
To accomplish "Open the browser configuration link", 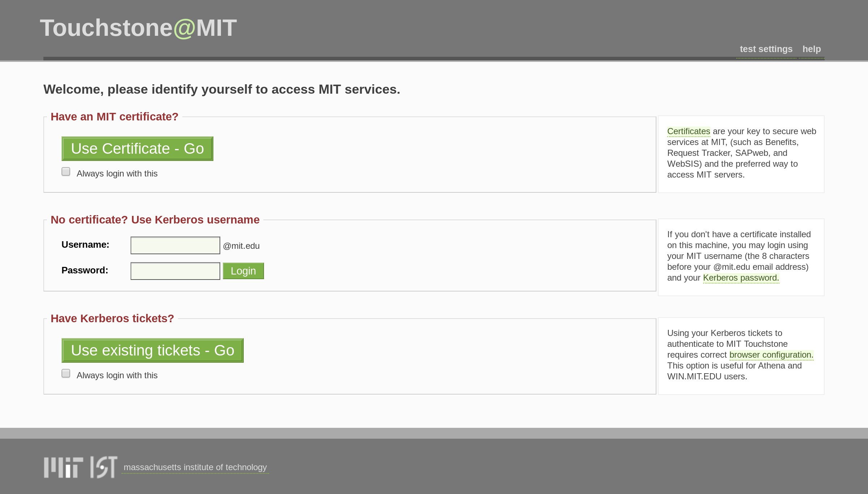I will click(x=771, y=355).
